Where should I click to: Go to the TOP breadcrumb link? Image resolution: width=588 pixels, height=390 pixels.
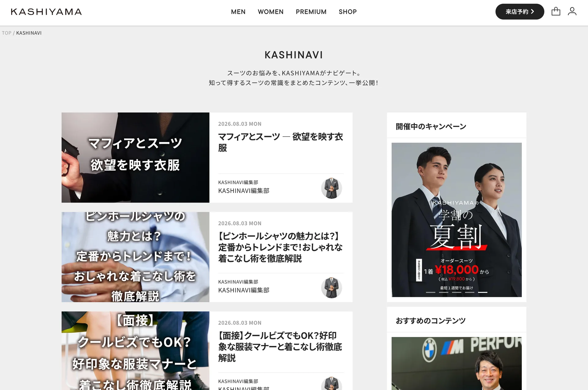[7, 33]
